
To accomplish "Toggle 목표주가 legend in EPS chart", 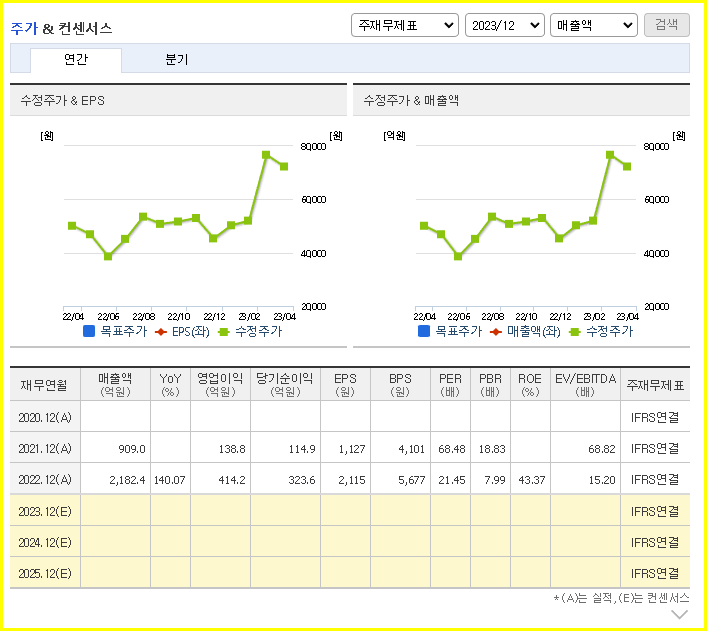I will pos(115,332).
